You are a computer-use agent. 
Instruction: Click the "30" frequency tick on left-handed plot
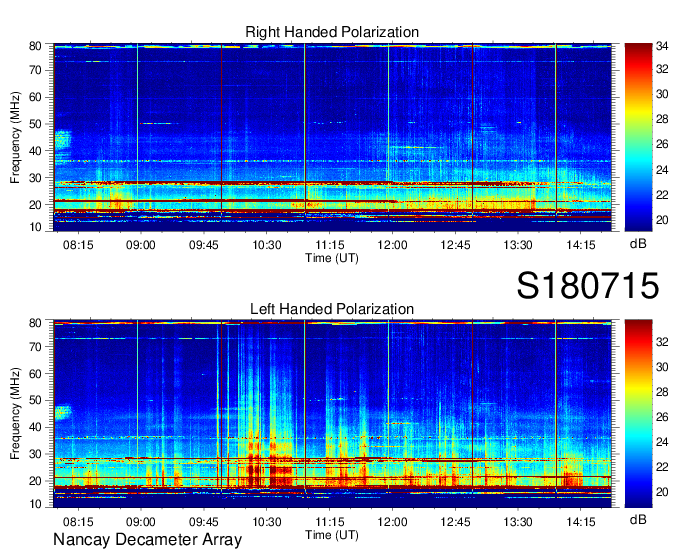tap(35, 454)
